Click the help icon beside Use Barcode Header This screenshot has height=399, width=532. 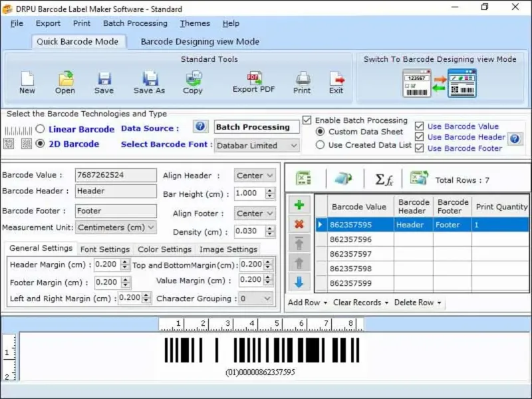(515, 138)
